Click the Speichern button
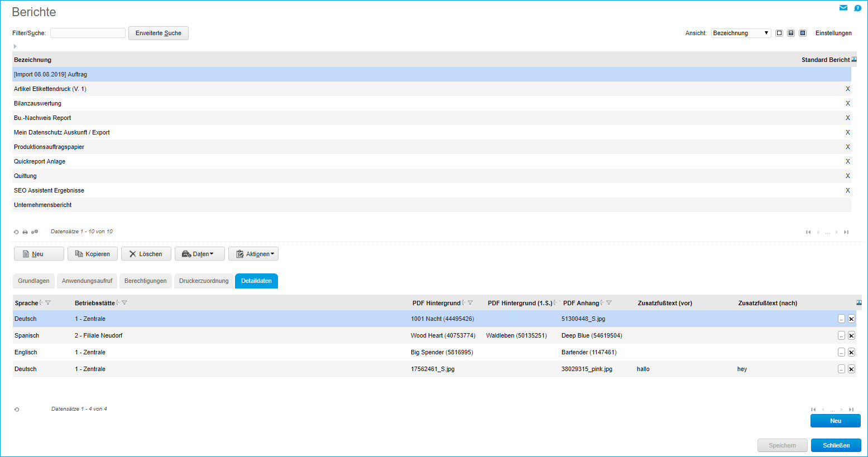Viewport: 868px width, 457px height. click(783, 445)
